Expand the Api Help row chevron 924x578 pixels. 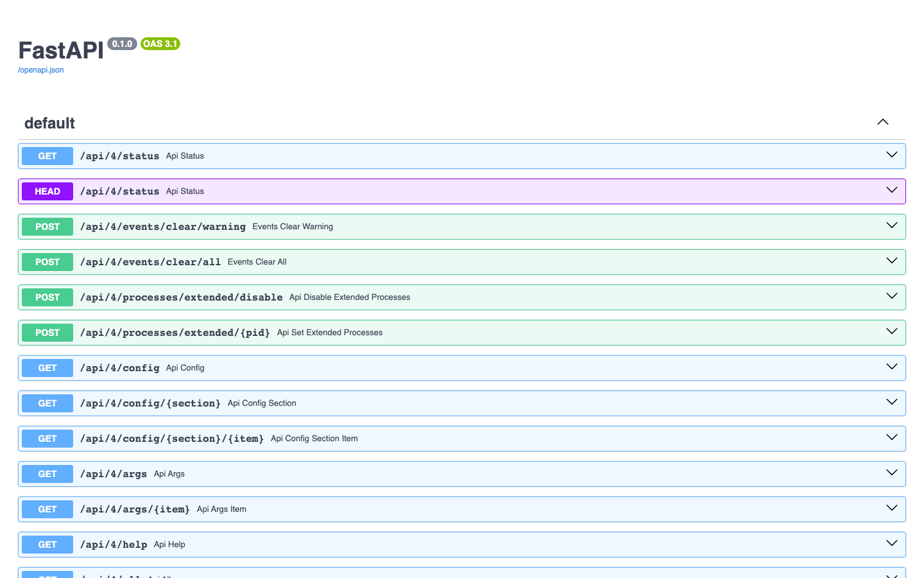[892, 543]
